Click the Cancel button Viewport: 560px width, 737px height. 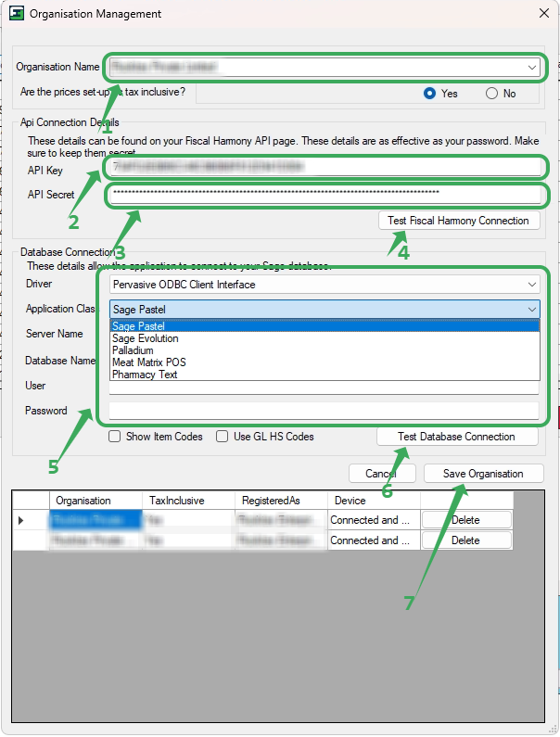[382, 474]
